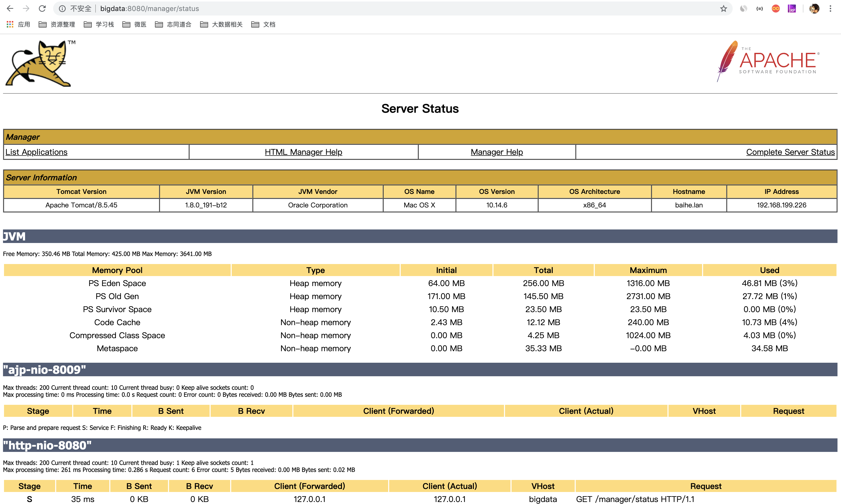Click the Tomcat cat logo

tap(40, 64)
